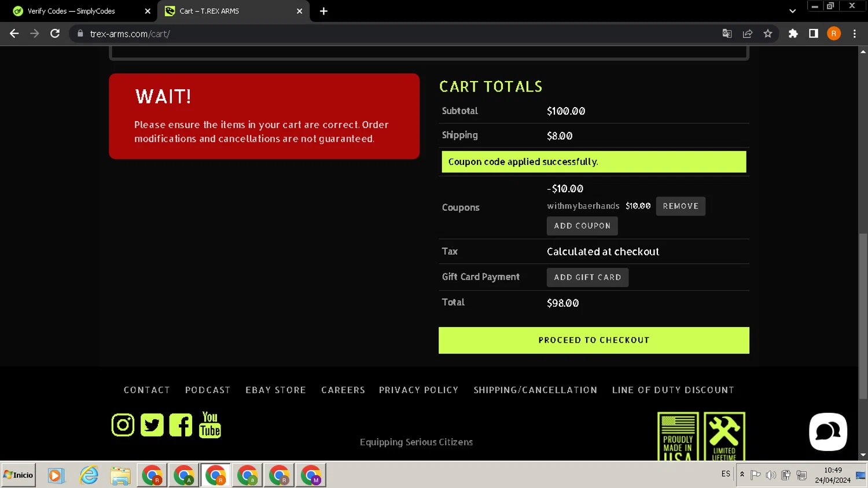
Task: Click the scrollbar down arrow
Action: tap(863, 455)
